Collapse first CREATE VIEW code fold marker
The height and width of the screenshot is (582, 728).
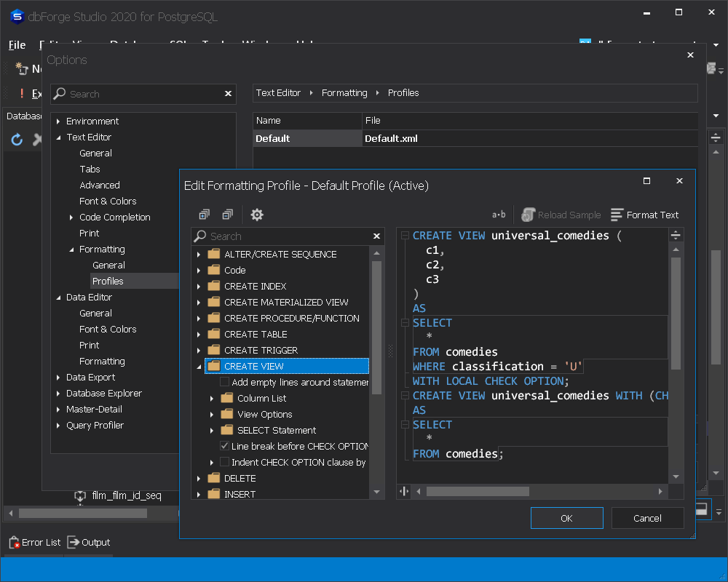pyautogui.click(x=405, y=235)
